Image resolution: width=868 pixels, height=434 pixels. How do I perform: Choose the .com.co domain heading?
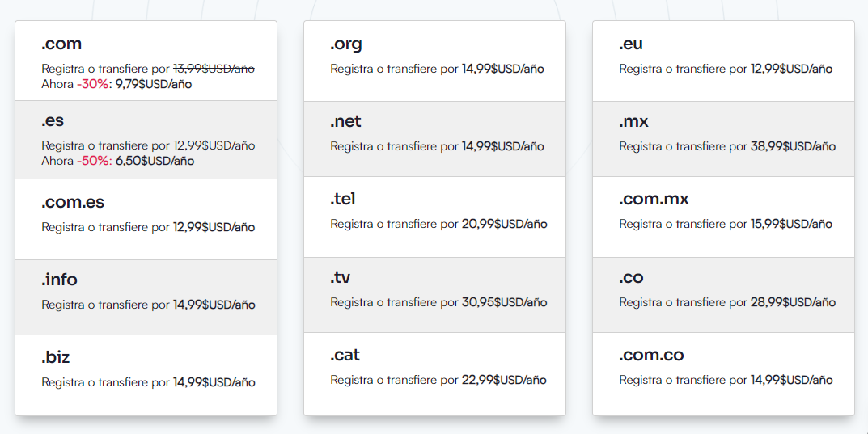pyautogui.click(x=651, y=354)
